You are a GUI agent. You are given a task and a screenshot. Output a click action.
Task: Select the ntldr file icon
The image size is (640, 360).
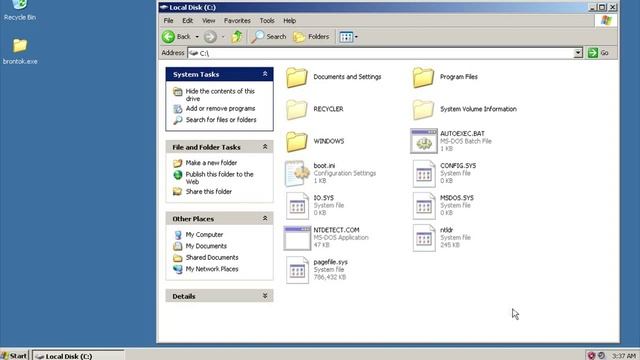pyautogui.click(x=424, y=238)
